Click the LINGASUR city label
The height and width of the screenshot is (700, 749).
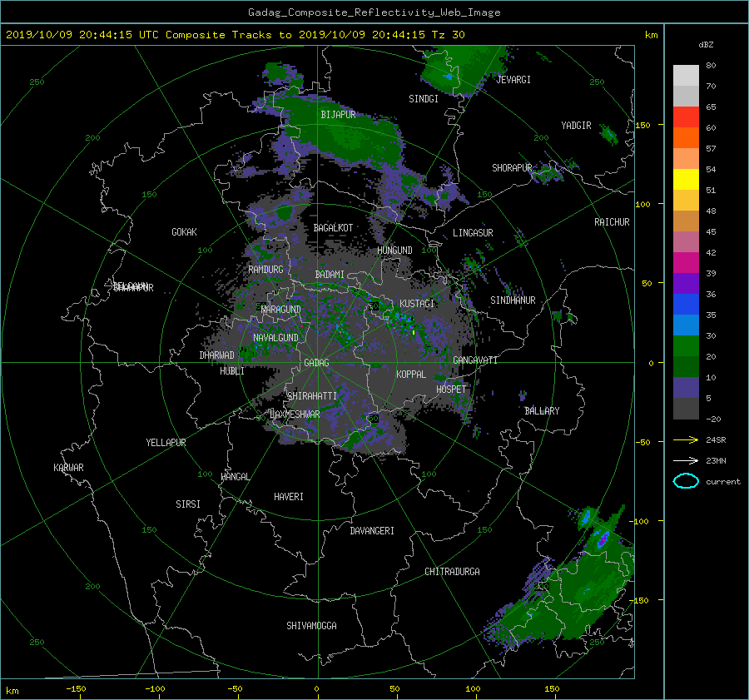coord(473,233)
